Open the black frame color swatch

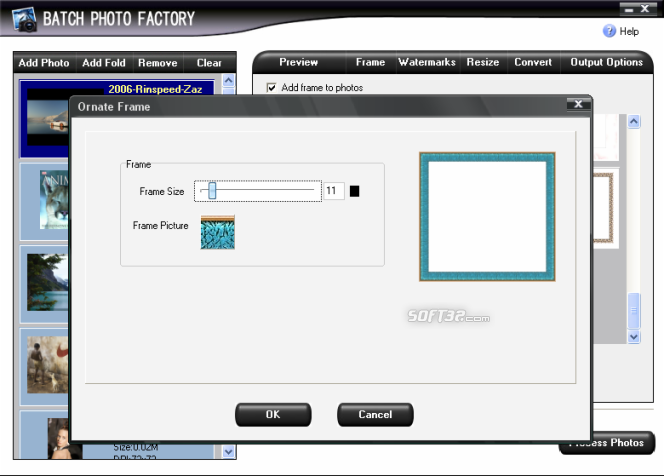pyautogui.click(x=354, y=191)
